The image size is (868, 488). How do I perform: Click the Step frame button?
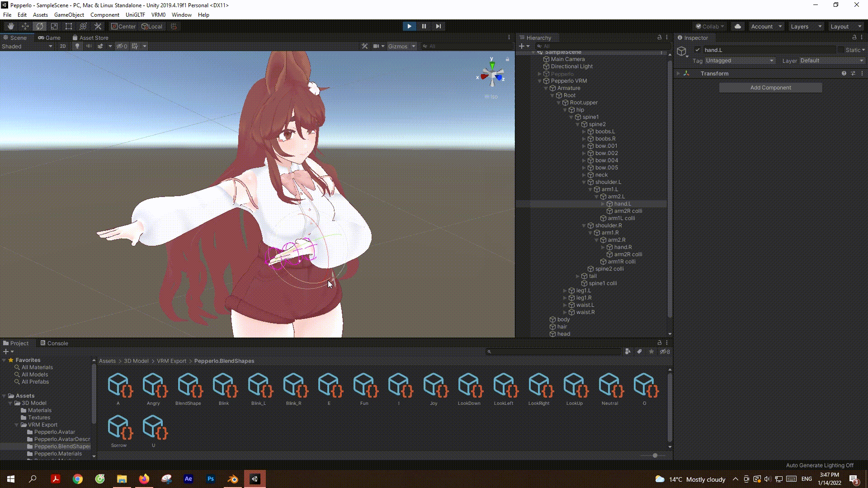coord(438,26)
